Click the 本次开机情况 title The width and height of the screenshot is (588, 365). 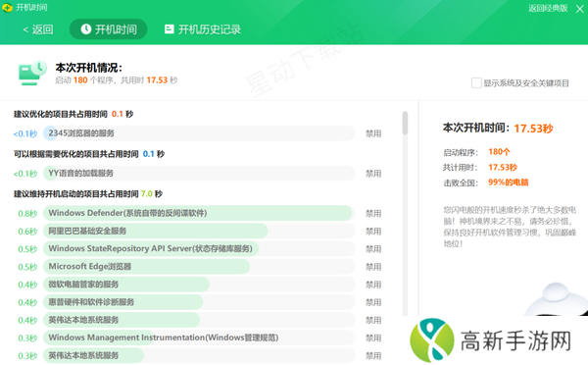[x=89, y=68]
